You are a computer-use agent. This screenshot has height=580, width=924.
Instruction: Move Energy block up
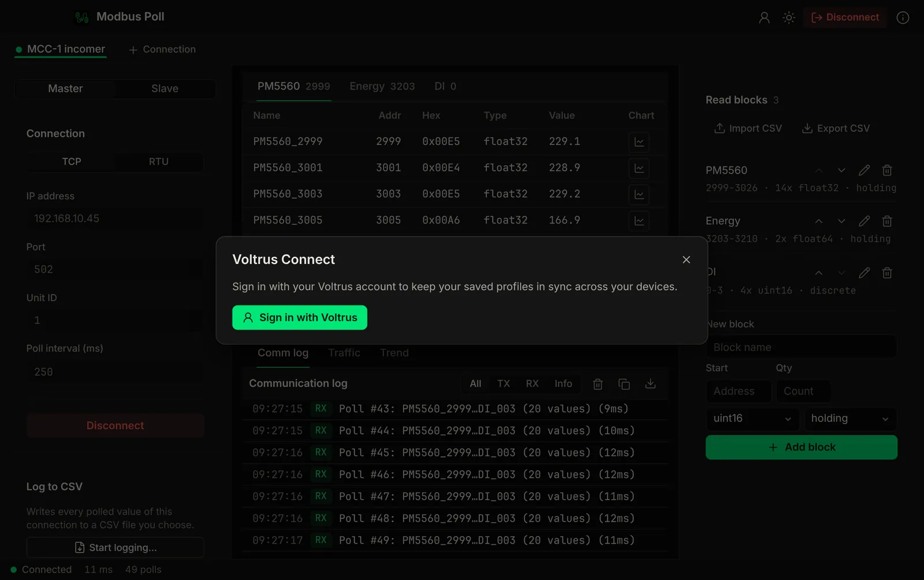pyautogui.click(x=818, y=221)
